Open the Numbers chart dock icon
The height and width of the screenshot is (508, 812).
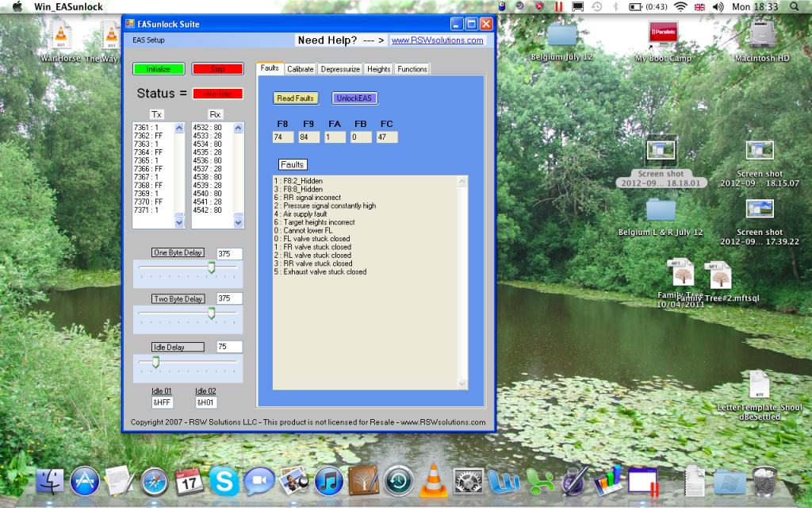(608, 482)
